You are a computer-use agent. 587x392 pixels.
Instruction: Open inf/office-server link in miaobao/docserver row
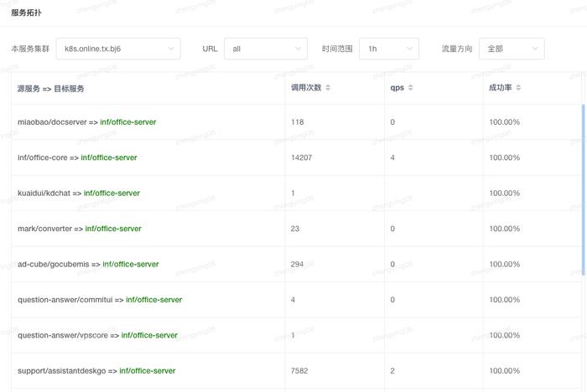(x=128, y=122)
